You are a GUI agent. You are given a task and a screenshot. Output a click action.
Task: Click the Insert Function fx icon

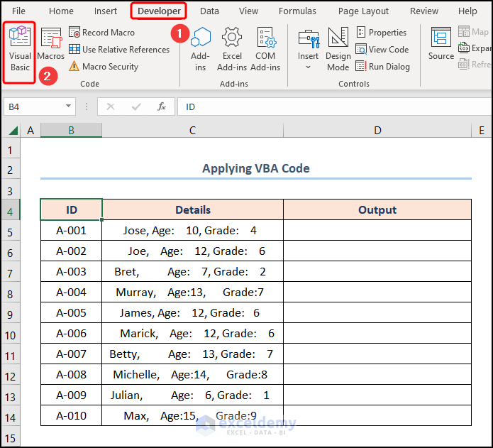point(162,106)
